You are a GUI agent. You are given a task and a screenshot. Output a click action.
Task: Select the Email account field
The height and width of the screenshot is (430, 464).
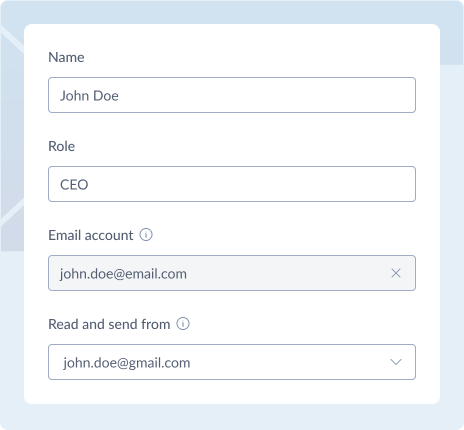[232, 273]
